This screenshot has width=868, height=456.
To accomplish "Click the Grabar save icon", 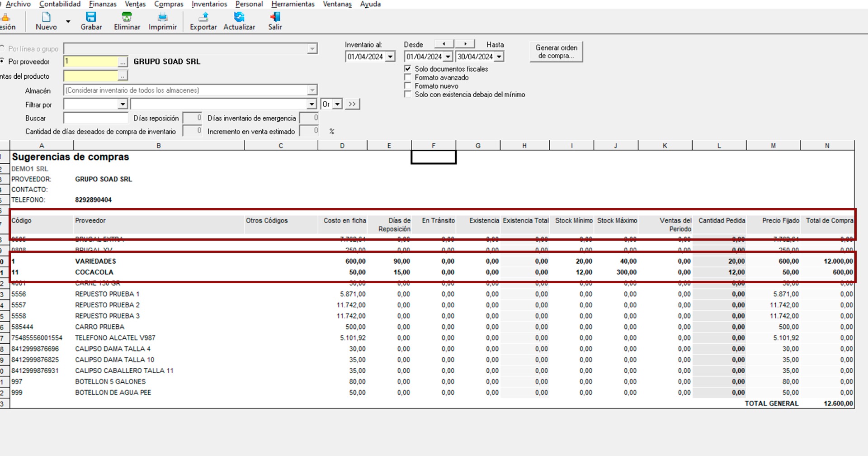I will (91, 17).
